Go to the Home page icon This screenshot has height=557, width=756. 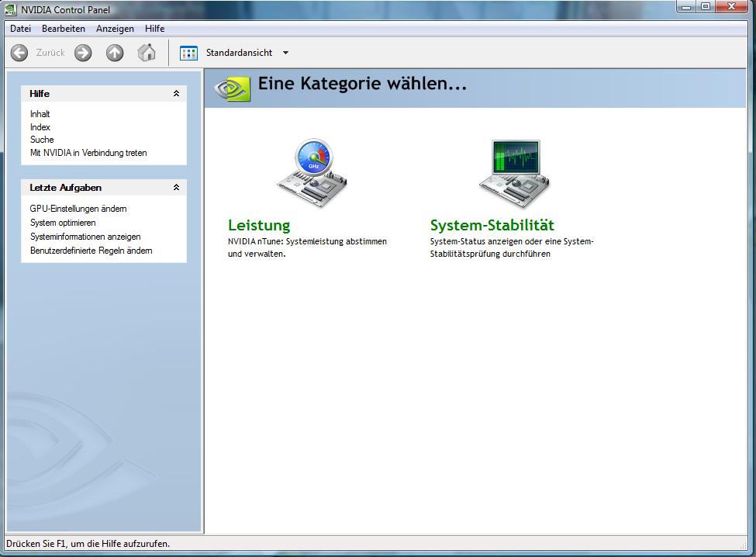(147, 52)
